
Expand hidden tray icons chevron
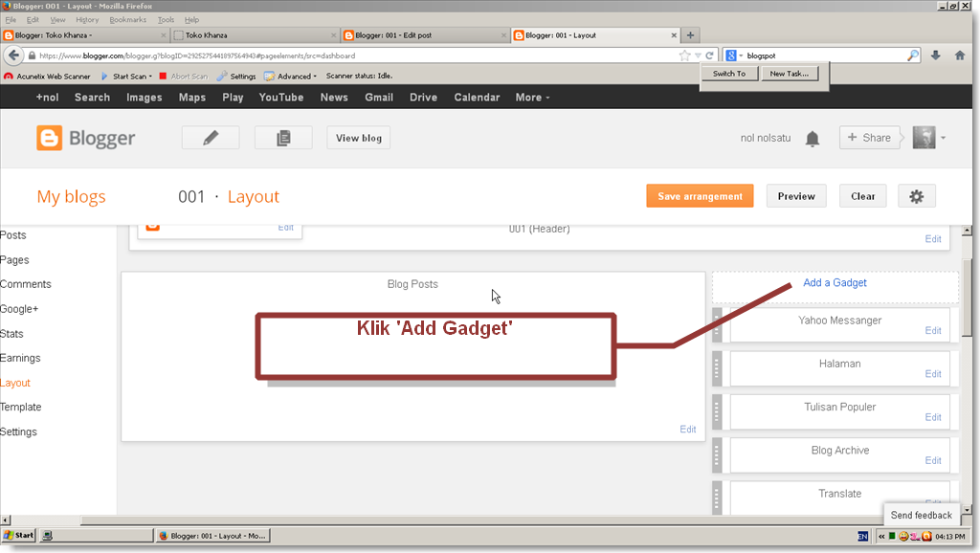coord(881,536)
